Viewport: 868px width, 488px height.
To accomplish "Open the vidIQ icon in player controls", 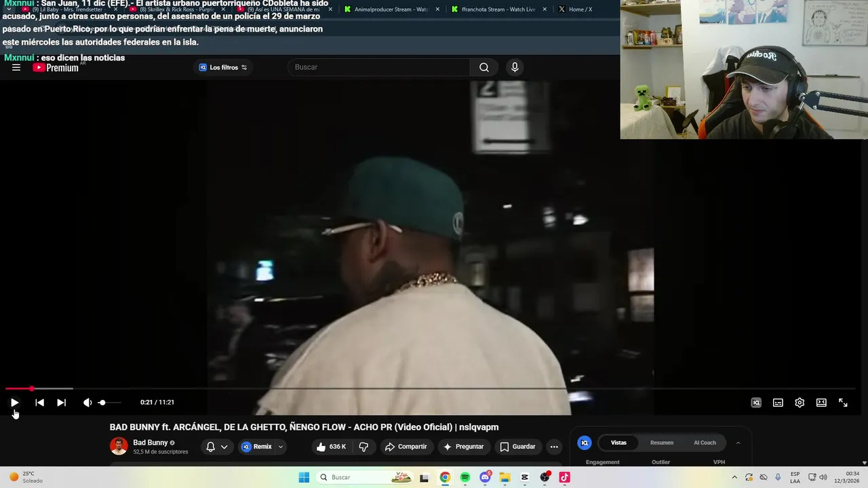I will (756, 403).
